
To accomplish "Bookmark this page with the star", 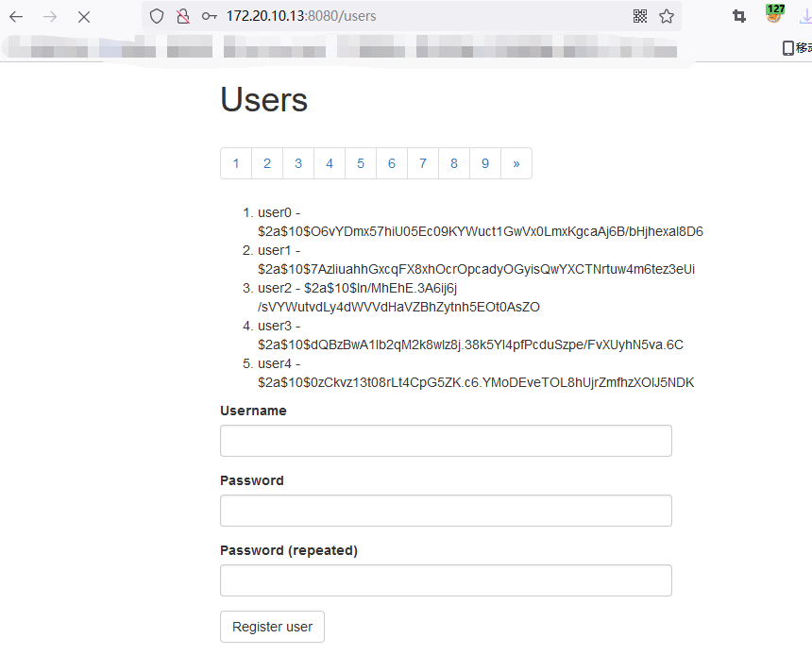I will (x=667, y=17).
